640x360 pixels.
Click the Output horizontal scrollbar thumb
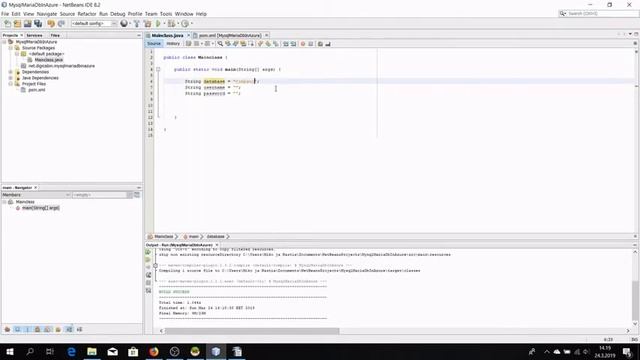[x=252, y=331]
